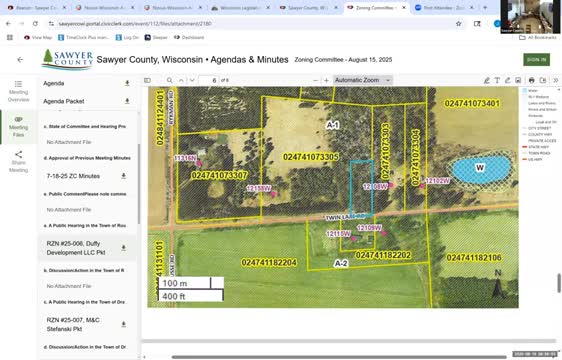The width and height of the screenshot is (562, 360).
Task: Open the apps grid in bookmarks bar
Action: click(10, 37)
